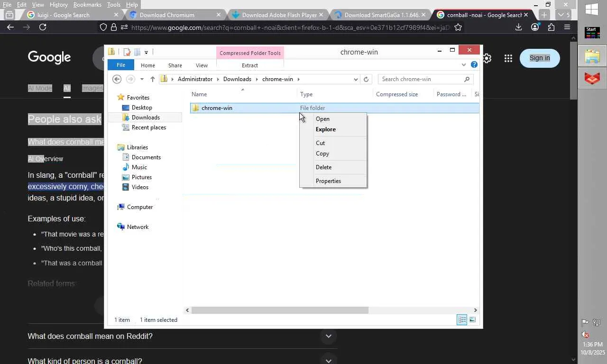Open Google settings gear icon

487,58
